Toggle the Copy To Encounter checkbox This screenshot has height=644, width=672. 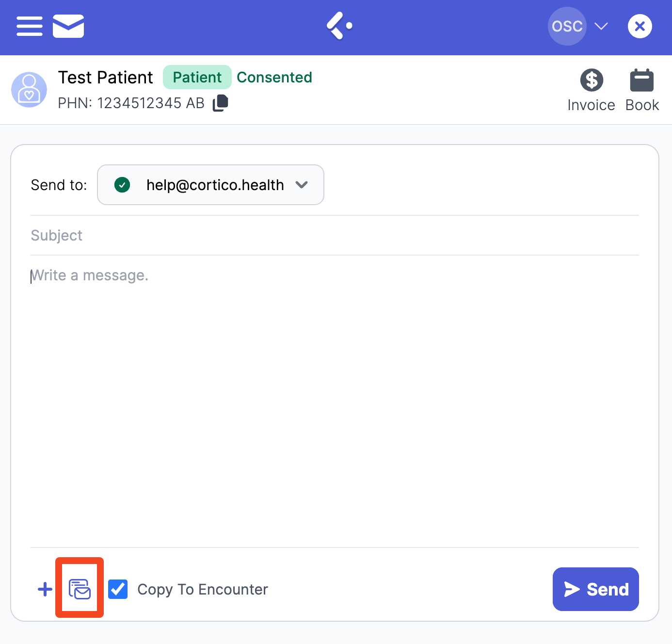coord(118,589)
